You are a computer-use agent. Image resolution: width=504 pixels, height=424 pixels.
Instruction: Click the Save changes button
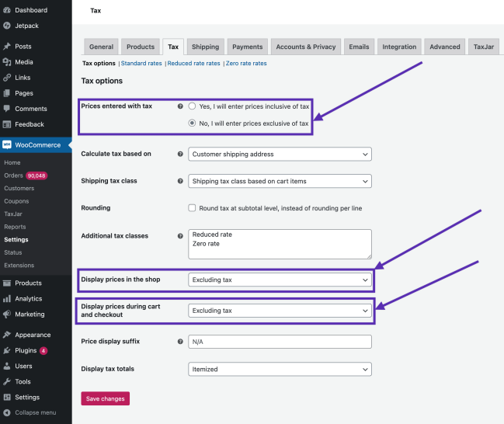105,398
